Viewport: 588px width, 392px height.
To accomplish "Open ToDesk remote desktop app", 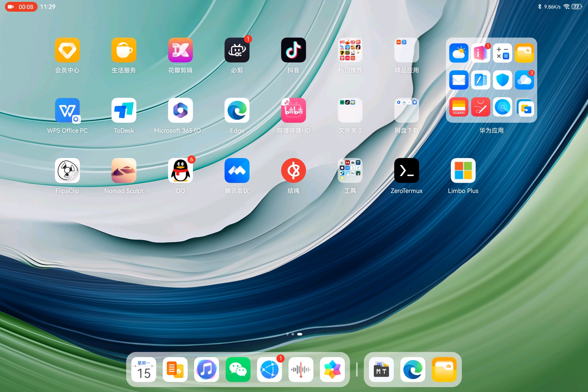I will coord(124,110).
